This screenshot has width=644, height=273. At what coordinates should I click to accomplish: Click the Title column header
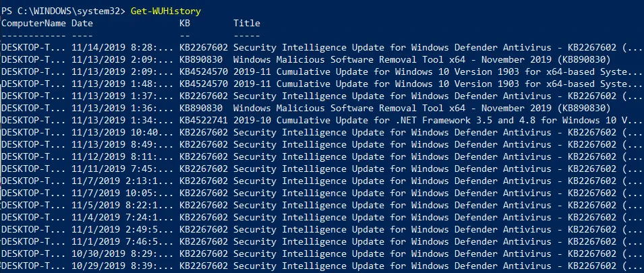coord(247,23)
